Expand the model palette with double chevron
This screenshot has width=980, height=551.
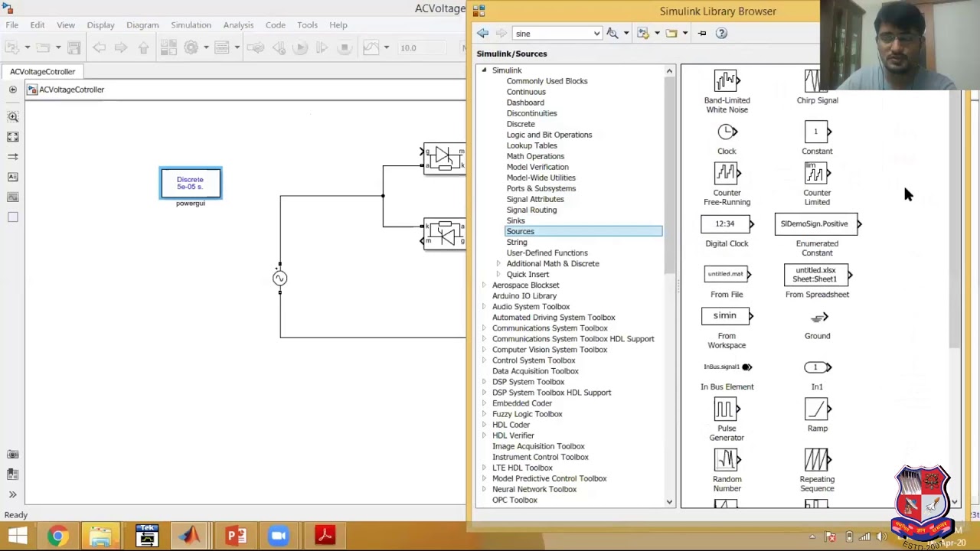(13, 494)
